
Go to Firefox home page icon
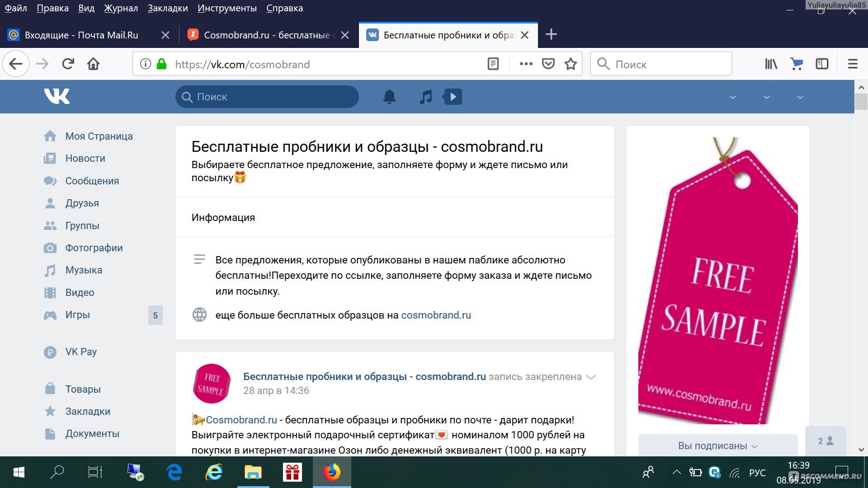(x=93, y=64)
